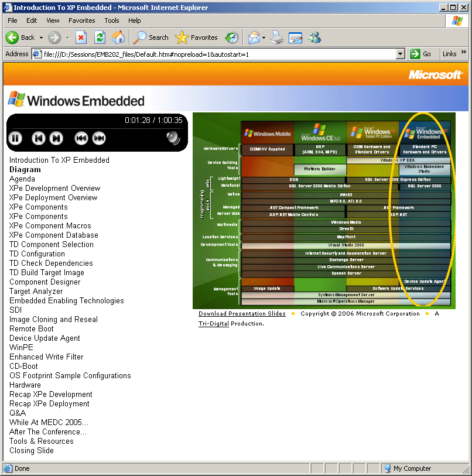Fast forward the presentation
The height and width of the screenshot is (476, 472).
99,138
